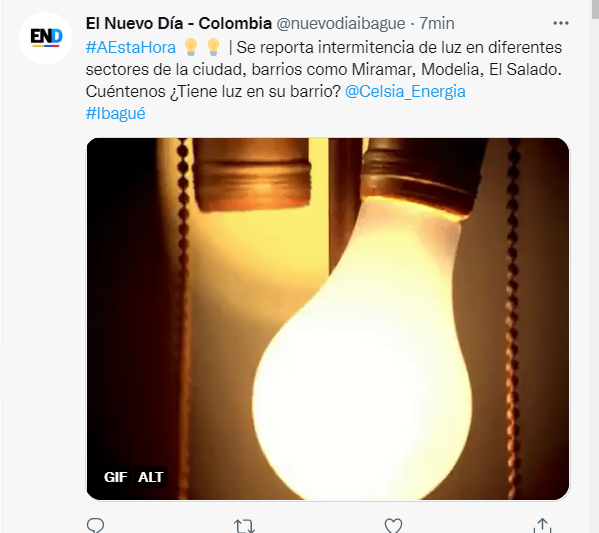Image resolution: width=599 pixels, height=533 pixels.
Task: Open the share upload icon
Action: 542,526
